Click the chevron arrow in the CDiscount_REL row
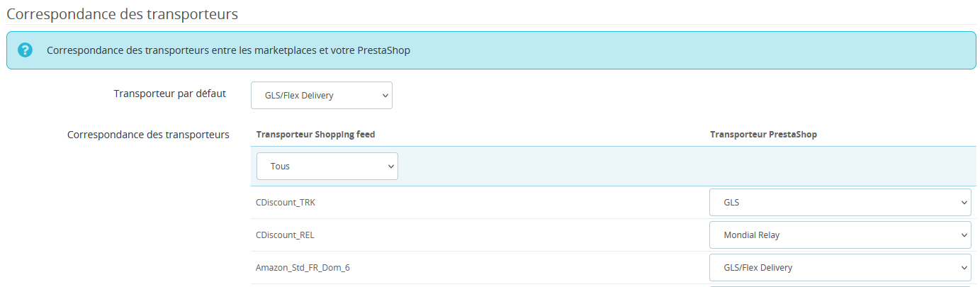This screenshot has width=980, height=287. [964, 235]
